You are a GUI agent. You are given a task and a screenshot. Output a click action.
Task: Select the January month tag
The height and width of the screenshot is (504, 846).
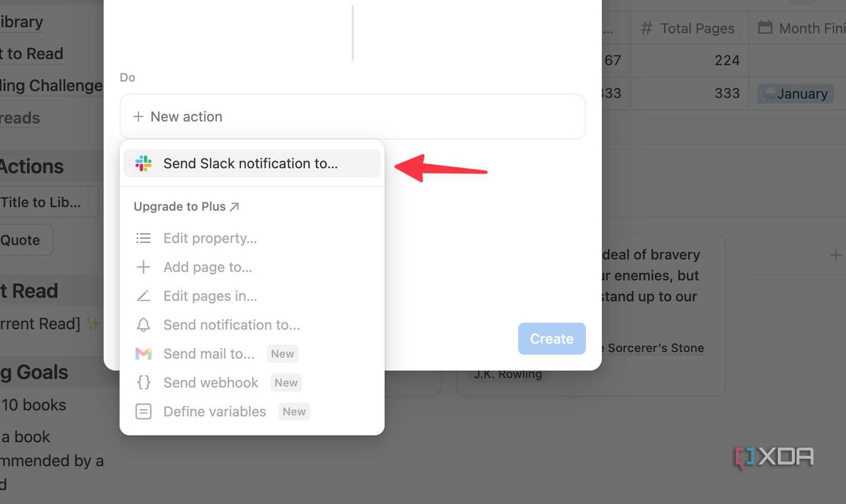(795, 93)
